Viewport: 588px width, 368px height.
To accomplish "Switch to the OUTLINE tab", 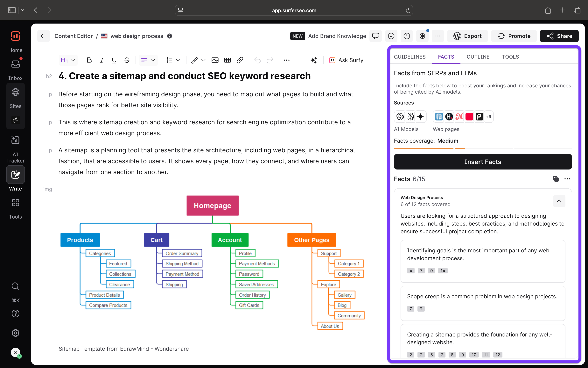I will pyautogui.click(x=478, y=57).
